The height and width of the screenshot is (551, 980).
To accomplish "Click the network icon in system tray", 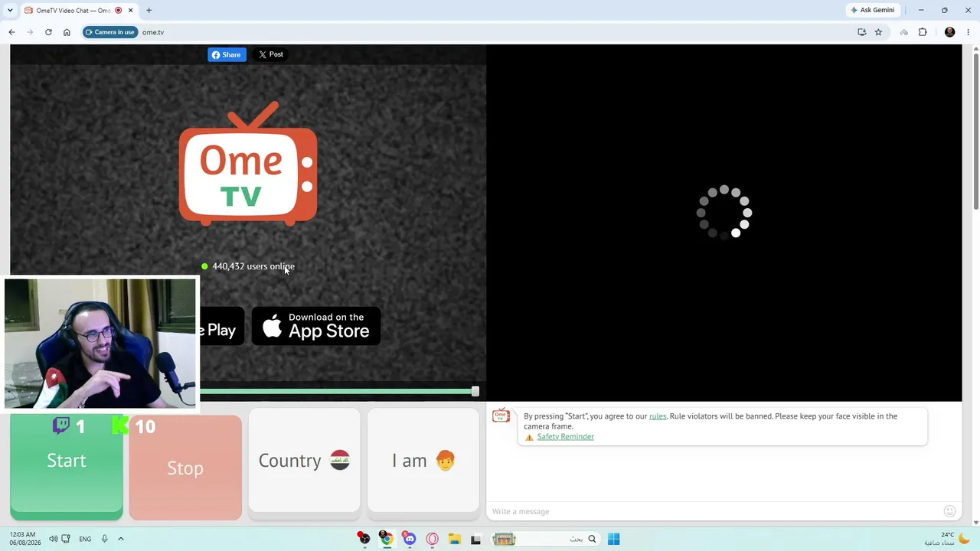I will pyautogui.click(x=66, y=539).
